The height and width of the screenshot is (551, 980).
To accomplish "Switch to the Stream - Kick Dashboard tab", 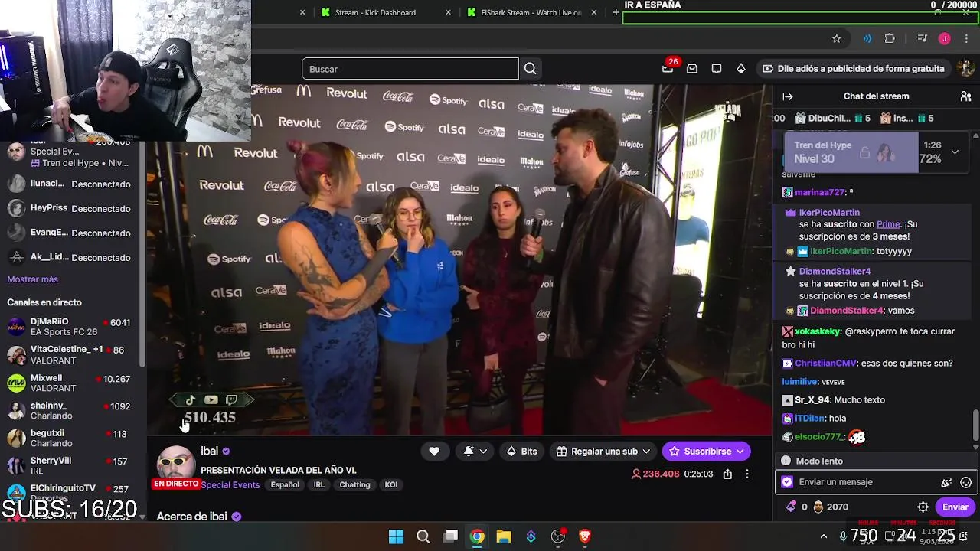I will click(375, 12).
